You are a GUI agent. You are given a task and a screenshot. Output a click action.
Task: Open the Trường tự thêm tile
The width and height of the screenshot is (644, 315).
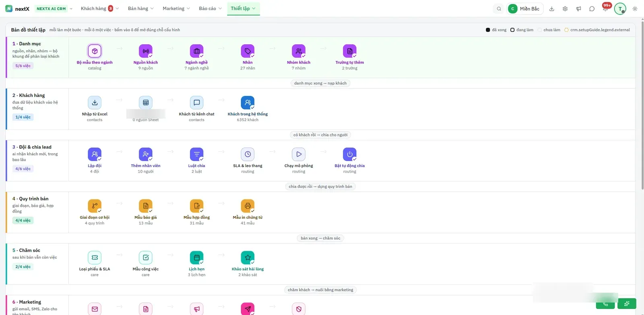[x=350, y=57]
